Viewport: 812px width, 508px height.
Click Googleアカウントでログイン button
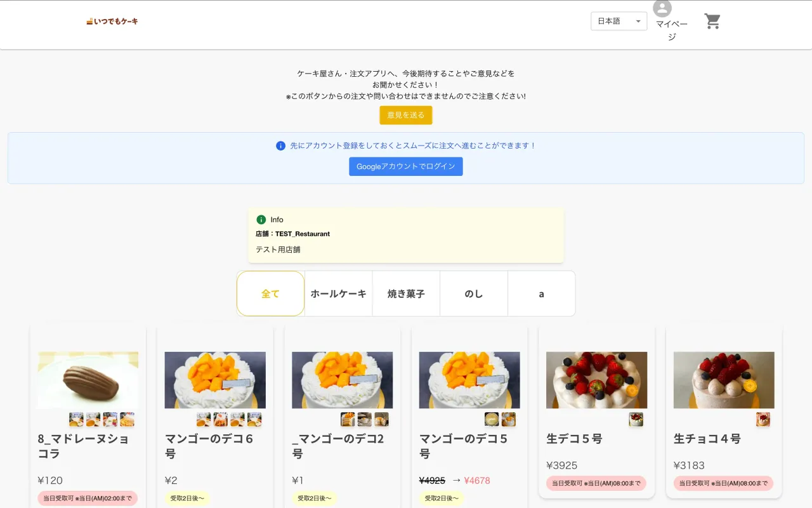405,166
